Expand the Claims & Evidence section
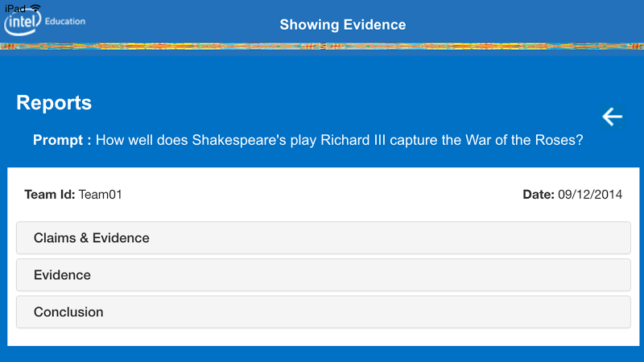This screenshot has width=644, height=362. coord(323,238)
